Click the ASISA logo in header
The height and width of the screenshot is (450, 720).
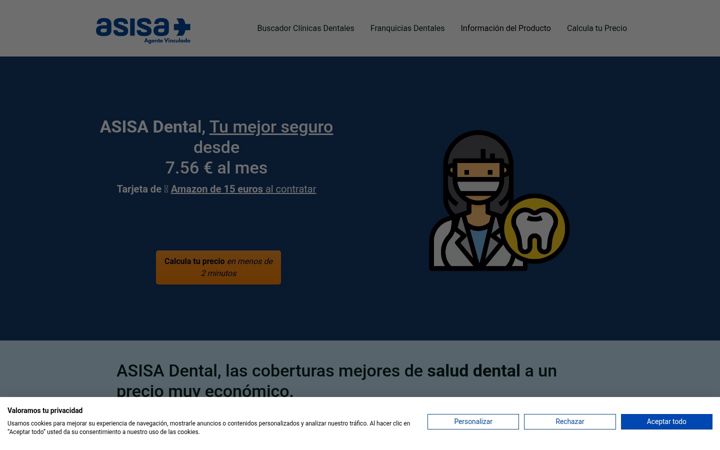[143, 30]
